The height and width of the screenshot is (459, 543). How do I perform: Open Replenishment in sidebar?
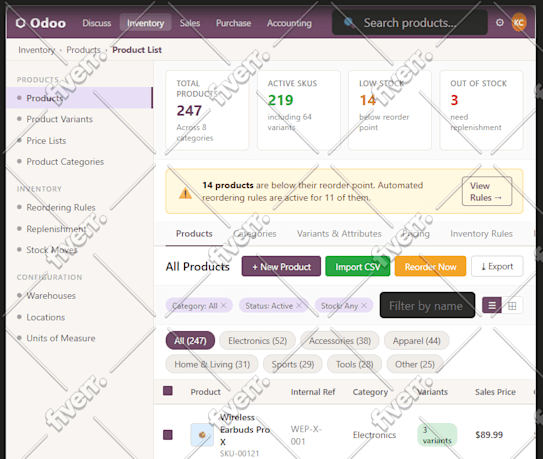(x=79, y=229)
